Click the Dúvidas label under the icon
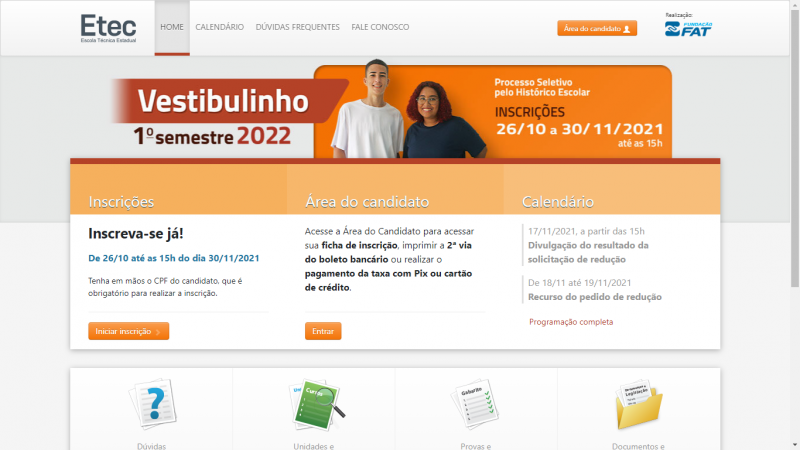 pyautogui.click(x=152, y=446)
